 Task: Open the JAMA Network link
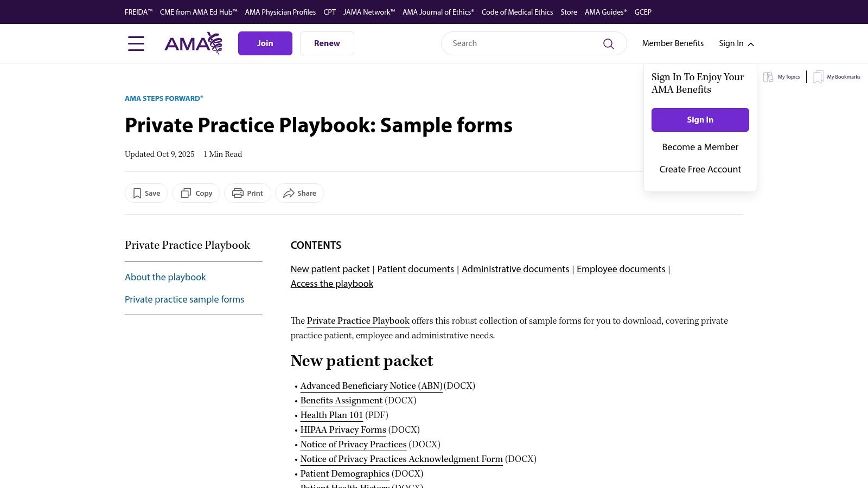click(x=369, y=12)
